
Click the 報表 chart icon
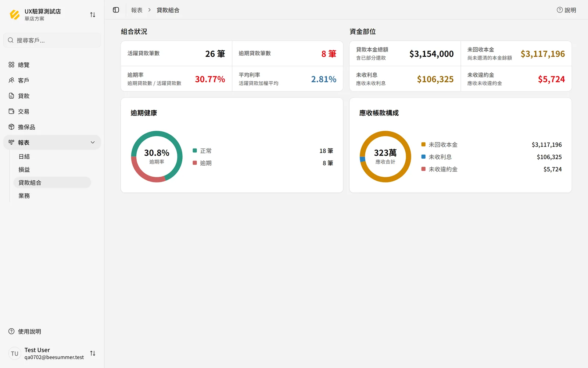(11, 142)
